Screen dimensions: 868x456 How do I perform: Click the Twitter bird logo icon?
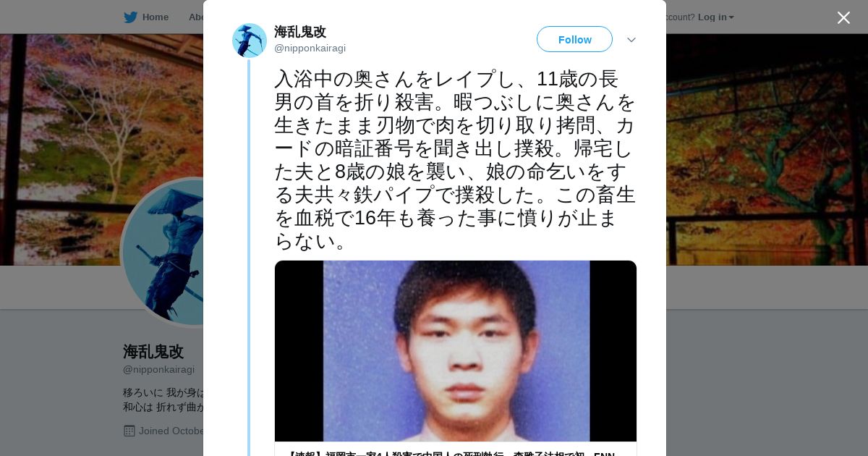(x=130, y=17)
